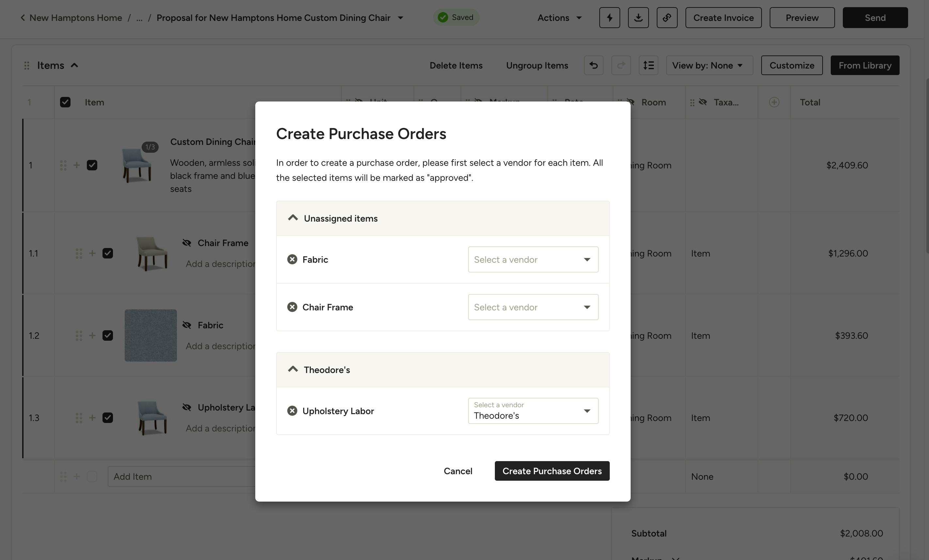Click the download icon in header

[x=638, y=18]
